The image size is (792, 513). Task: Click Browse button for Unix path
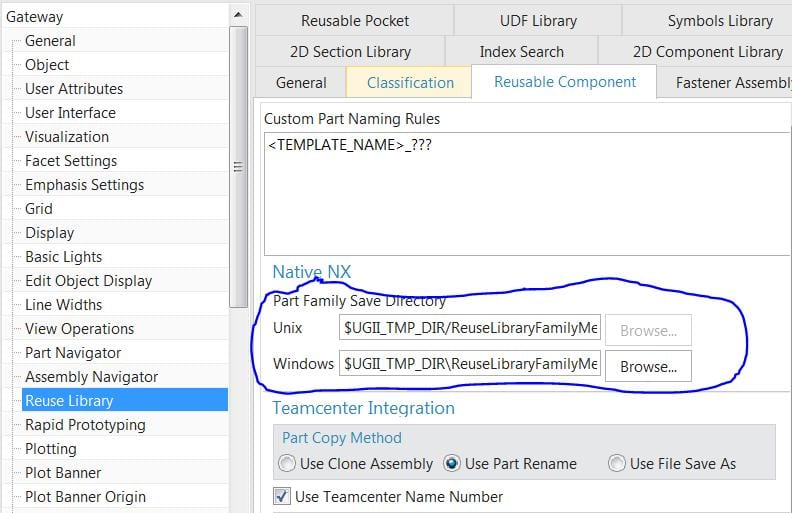pyautogui.click(x=649, y=331)
